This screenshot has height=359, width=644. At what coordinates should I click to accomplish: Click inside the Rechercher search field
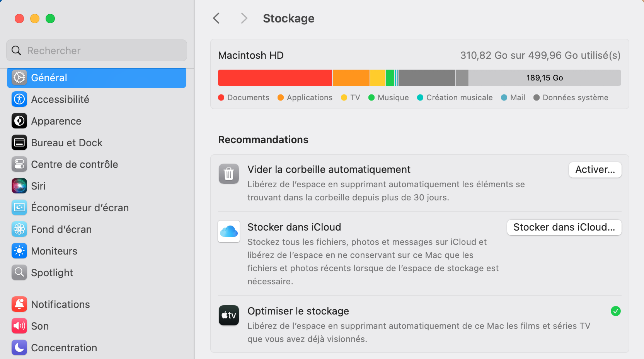96,50
